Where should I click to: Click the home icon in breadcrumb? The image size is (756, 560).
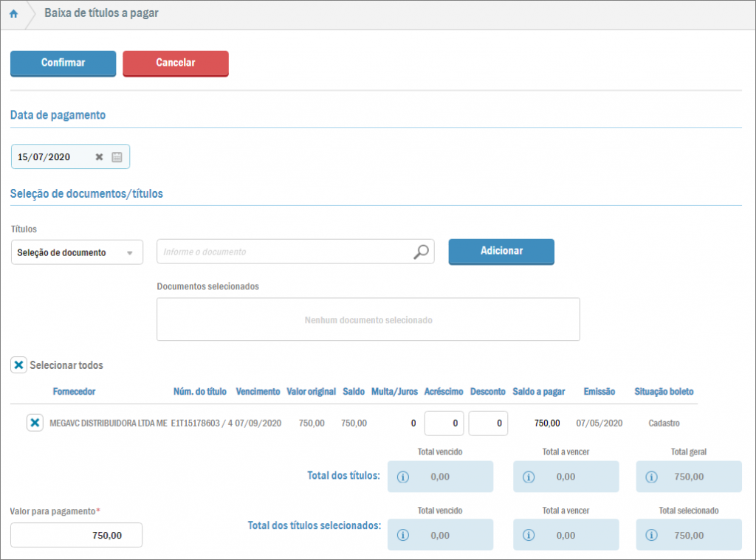[x=13, y=13]
